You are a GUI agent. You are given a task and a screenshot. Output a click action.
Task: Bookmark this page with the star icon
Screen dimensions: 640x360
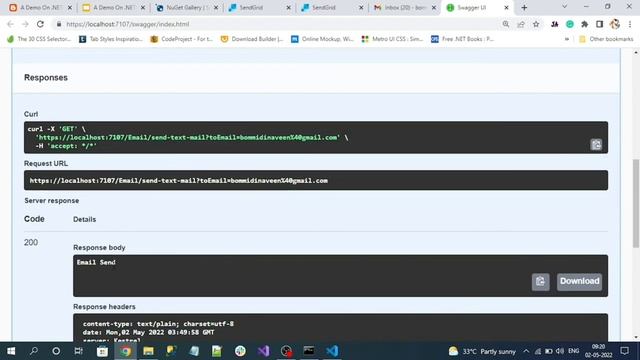[536, 24]
